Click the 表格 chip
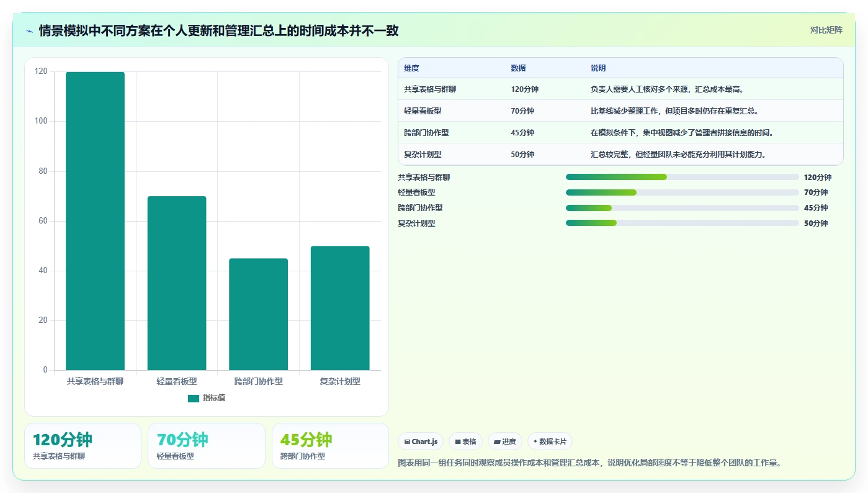 pos(465,441)
